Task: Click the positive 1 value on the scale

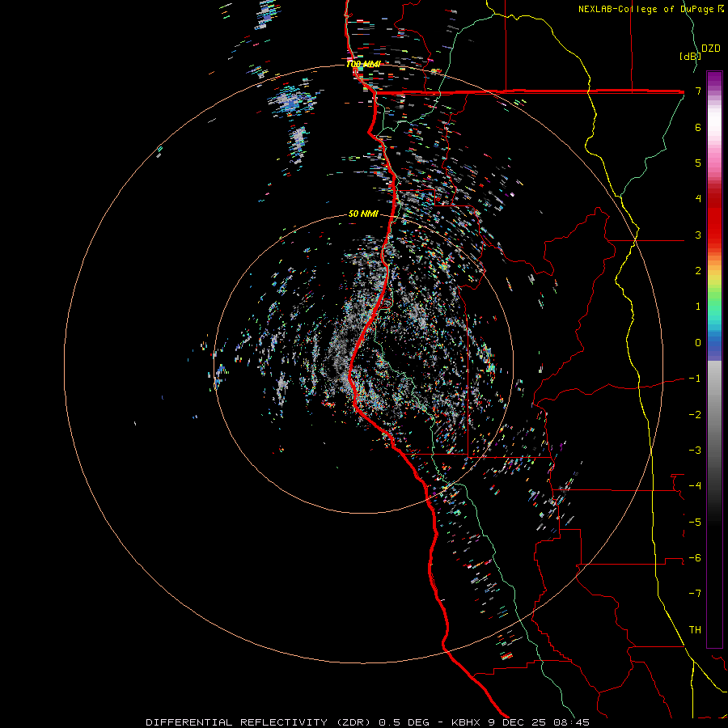Action: click(698, 307)
